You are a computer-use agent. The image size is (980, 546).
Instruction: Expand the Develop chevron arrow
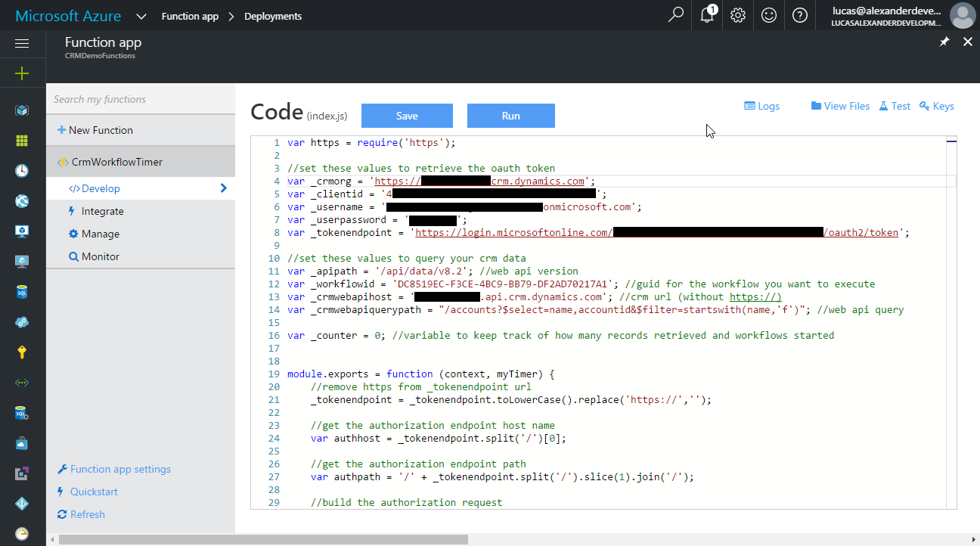[223, 188]
